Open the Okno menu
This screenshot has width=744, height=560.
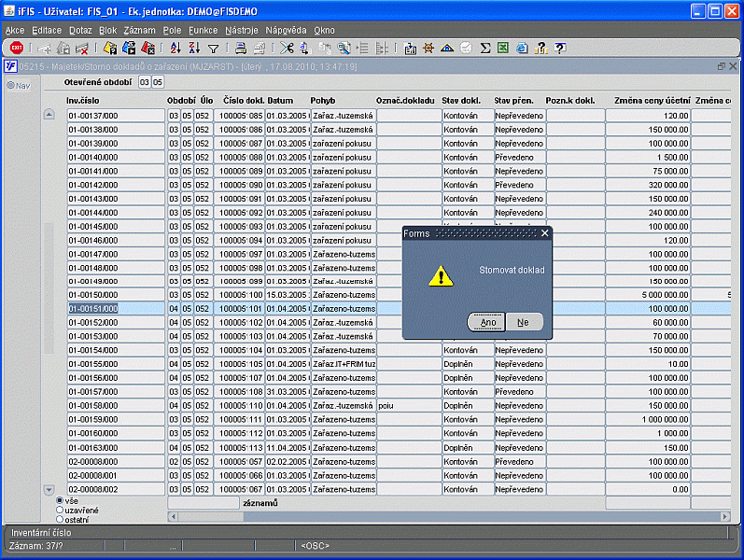tap(324, 31)
